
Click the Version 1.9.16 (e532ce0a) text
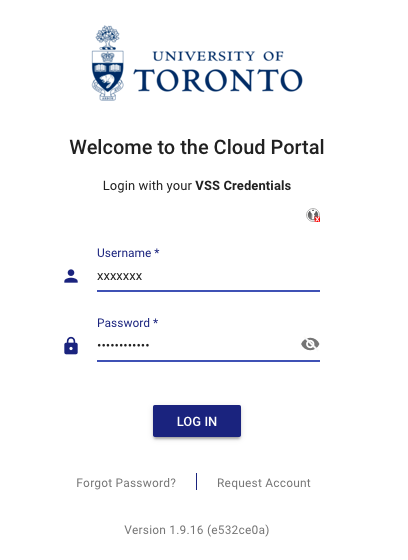197,530
